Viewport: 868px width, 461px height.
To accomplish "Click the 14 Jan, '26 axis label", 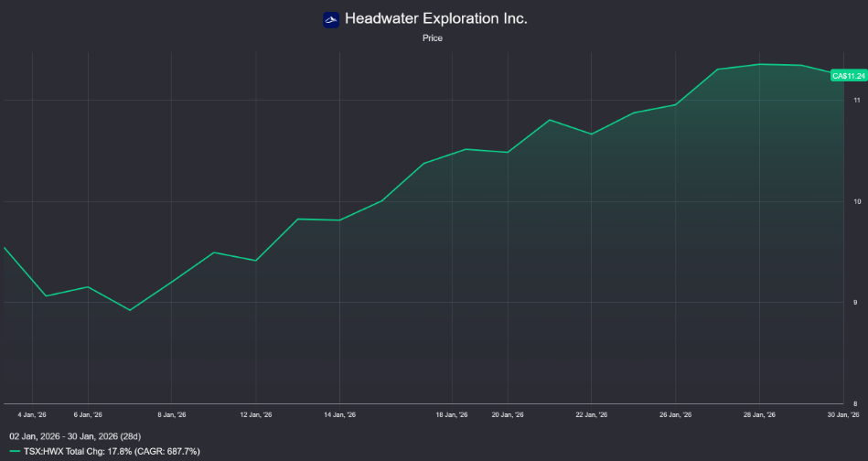I will pos(340,414).
